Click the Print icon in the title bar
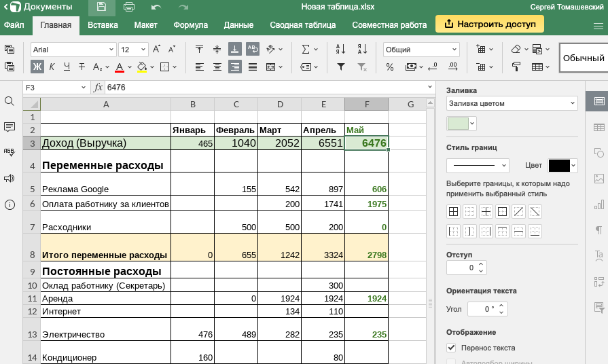Image resolution: width=608 pixels, height=364 pixels. pyautogui.click(x=129, y=7)
